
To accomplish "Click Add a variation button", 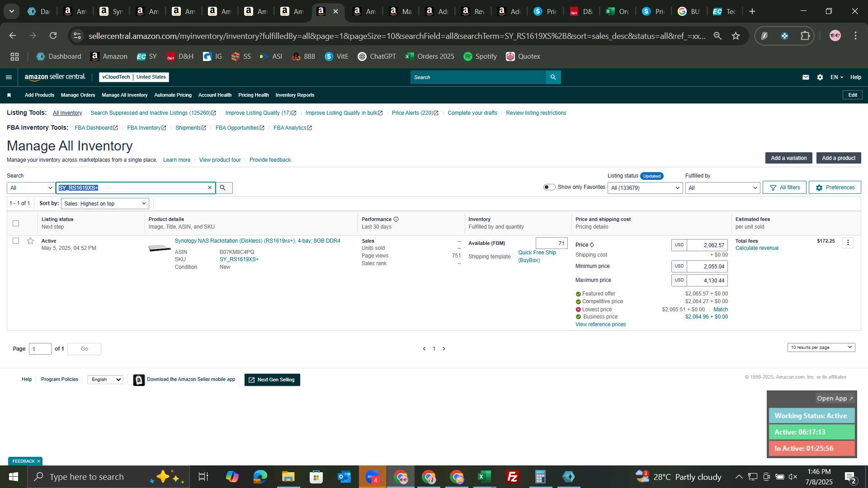I will pos(788,158).
